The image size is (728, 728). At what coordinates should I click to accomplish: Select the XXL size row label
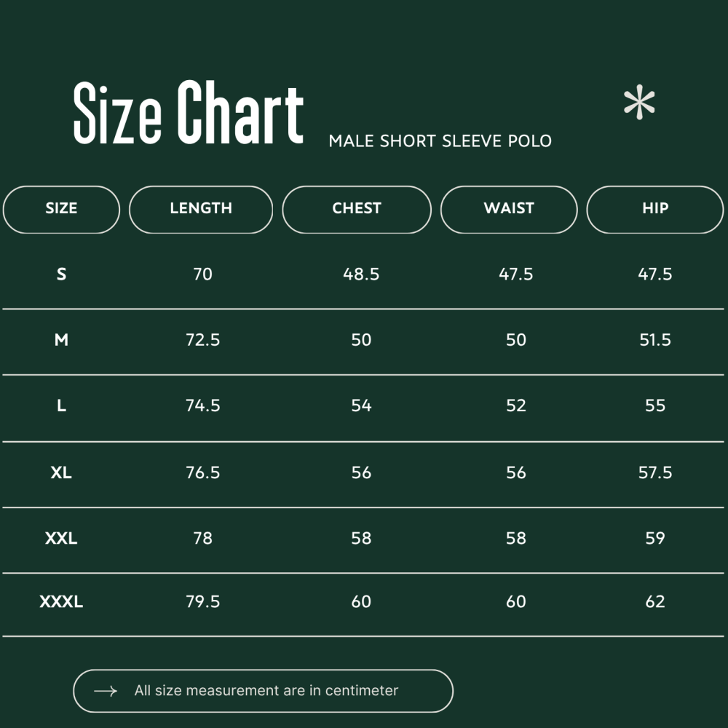[x=61, y=539]
